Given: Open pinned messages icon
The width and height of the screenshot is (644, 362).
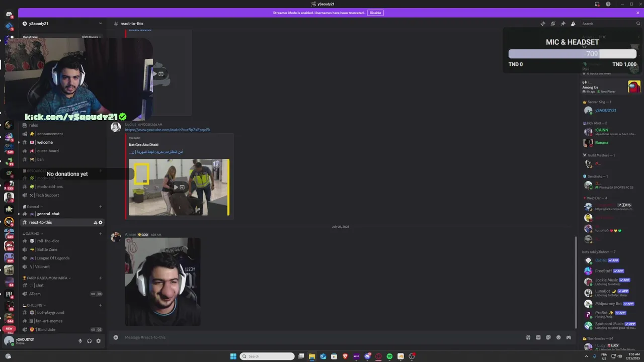Looking at the screenshot, I should coord(563,24).
